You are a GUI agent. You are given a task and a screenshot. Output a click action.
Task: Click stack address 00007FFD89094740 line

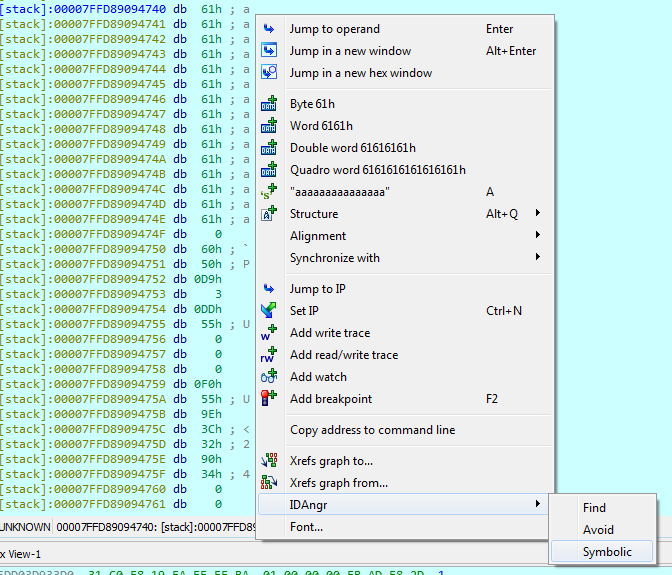click(125, 9)
